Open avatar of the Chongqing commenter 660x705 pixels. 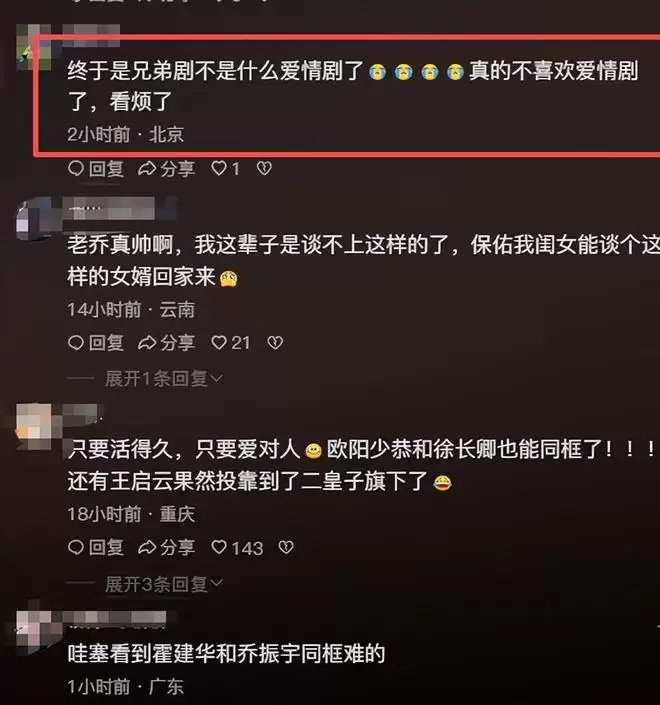coord(33,426)
